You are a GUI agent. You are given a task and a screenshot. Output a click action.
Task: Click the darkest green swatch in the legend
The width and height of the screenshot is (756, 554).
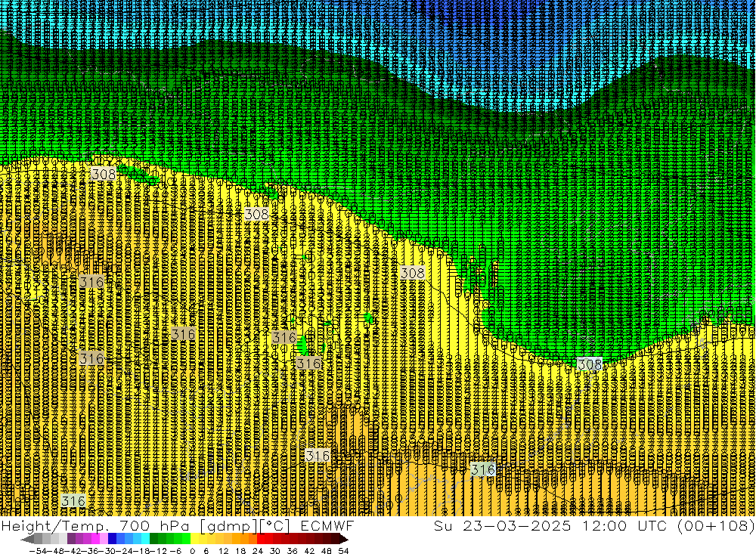pos(153,539)
